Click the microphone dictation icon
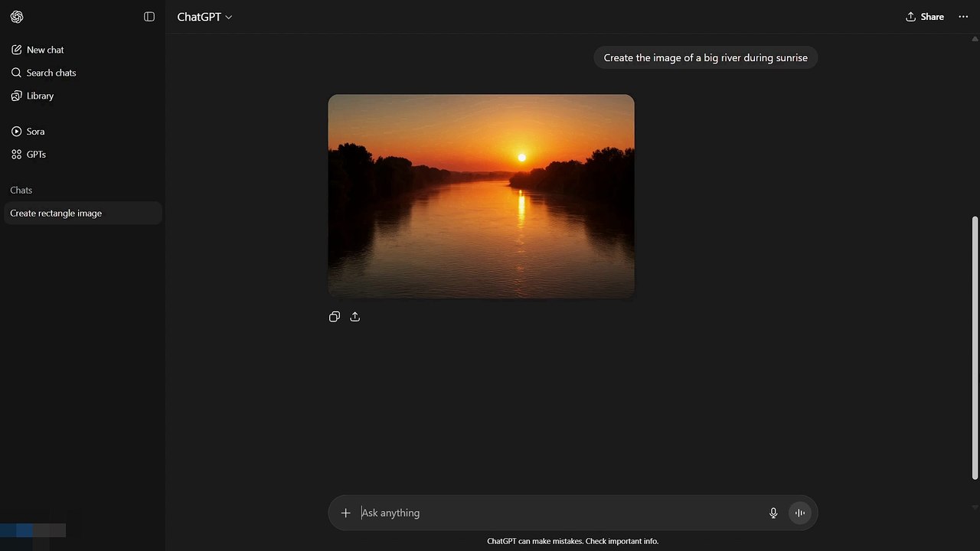The height and width of the screenshot is (551, 980). pos(773,513)
